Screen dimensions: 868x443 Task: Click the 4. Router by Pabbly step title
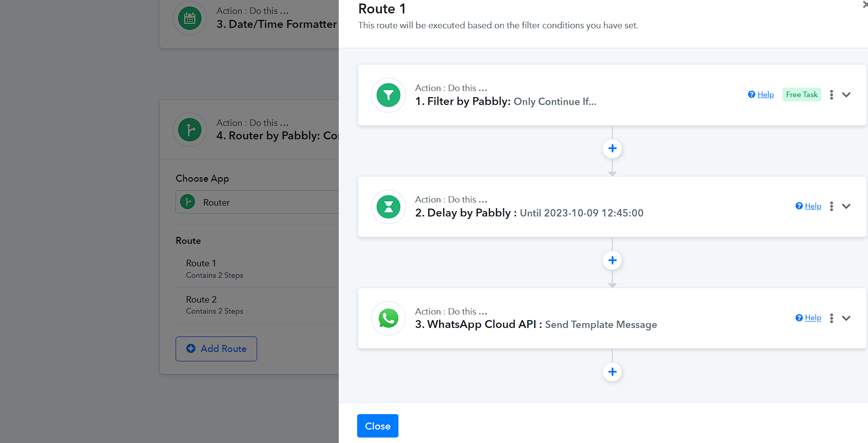[x=278, y=135]
